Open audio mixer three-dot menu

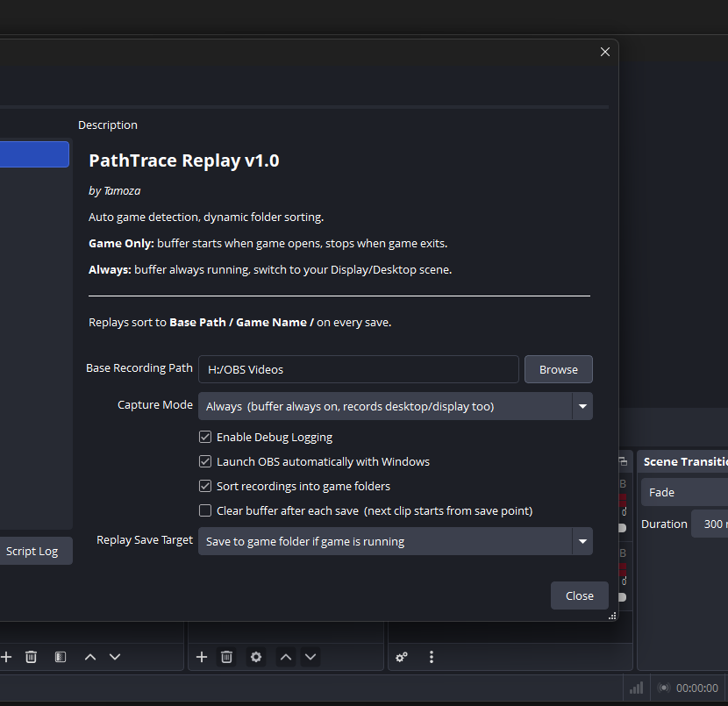pyautogui.click(x=432, y=657)
